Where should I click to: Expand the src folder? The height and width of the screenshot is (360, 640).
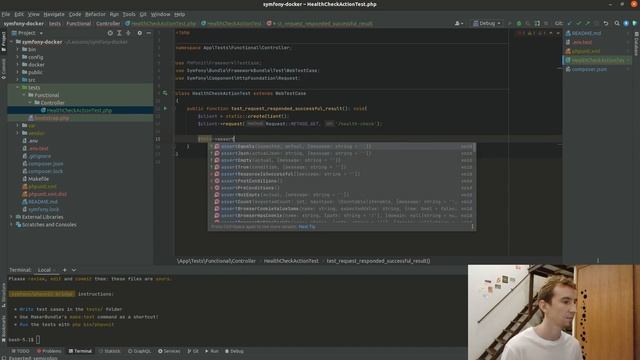pyautogui.click(x=18, y=80)
